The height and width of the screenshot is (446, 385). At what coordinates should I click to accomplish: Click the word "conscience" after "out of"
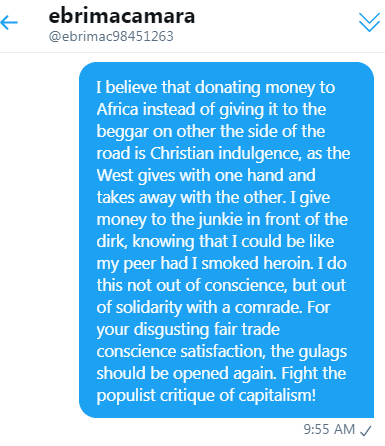pos(246,285)
